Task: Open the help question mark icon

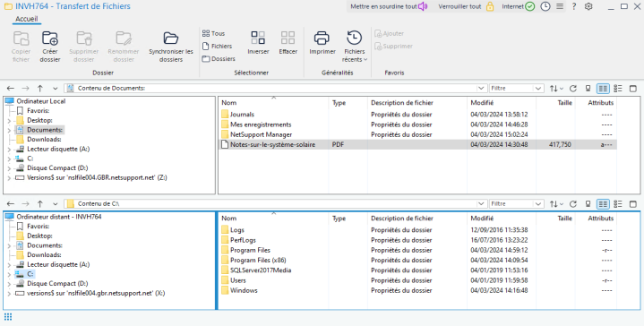Action: pyautogui.click(x=574, y=6)
